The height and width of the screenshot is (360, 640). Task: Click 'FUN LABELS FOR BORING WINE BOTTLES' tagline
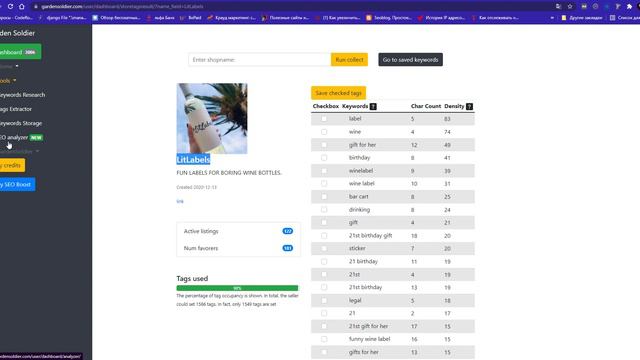pos(229,173)
